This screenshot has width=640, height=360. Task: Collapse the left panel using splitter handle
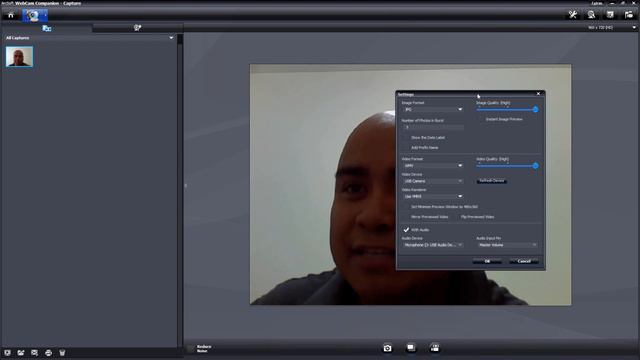point(185,186)
